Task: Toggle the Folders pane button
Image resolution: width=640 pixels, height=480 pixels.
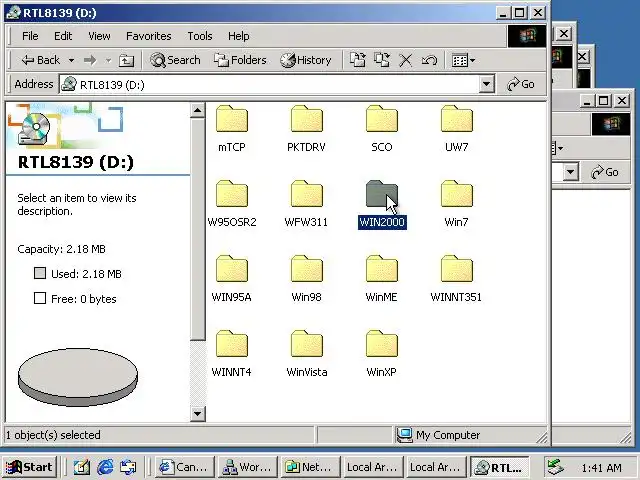Action: pos(240,60)
